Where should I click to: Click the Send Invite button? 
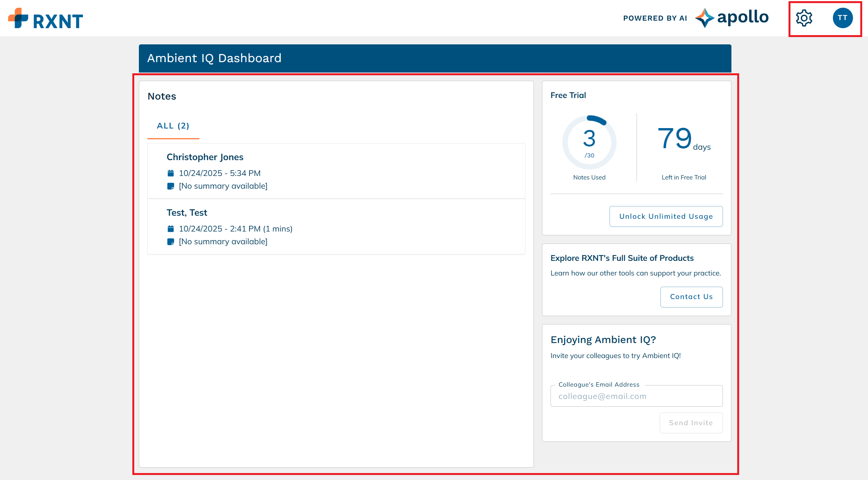(x=691, y=423)
